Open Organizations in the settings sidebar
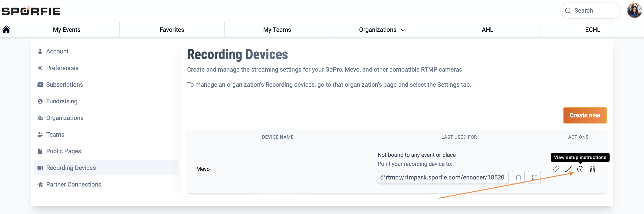 (x=106, y=118)
